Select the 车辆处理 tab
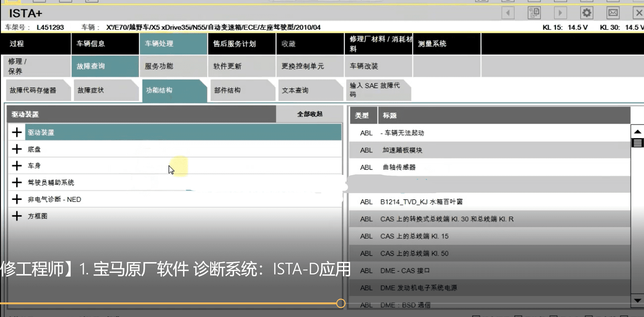The width and height of the screenshot is (644, 317). pyautogui.click(x=174, y=44)
